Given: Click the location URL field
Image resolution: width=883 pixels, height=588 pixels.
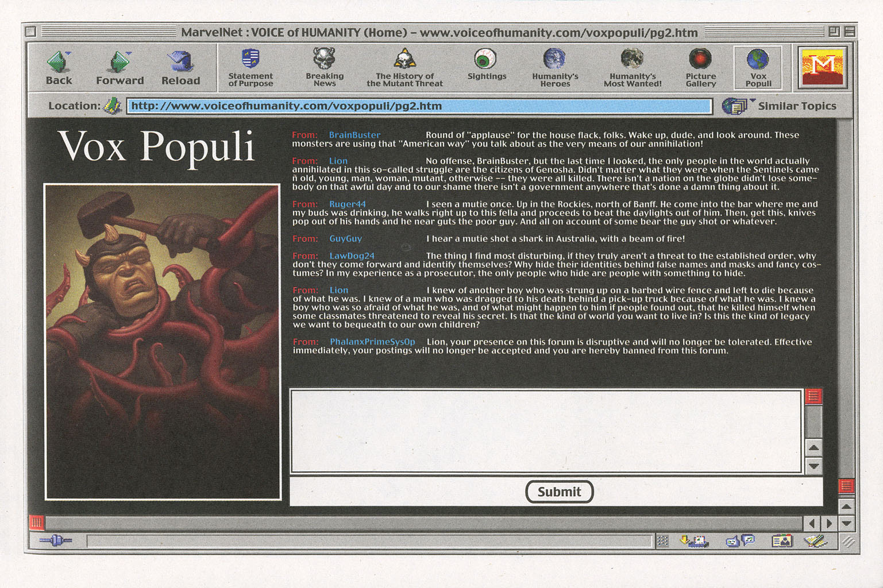Looking at the screenshot, I should coord(419,106).
